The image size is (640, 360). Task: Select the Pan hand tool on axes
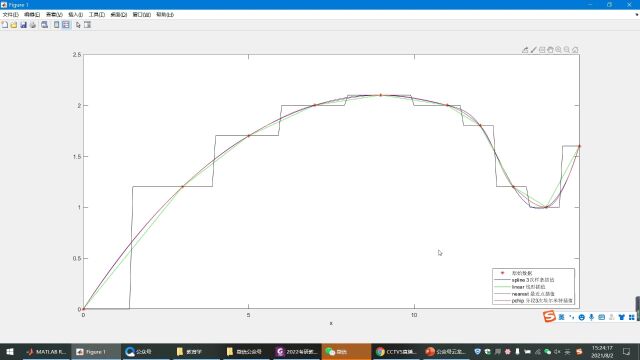click(x=550, y=50)
